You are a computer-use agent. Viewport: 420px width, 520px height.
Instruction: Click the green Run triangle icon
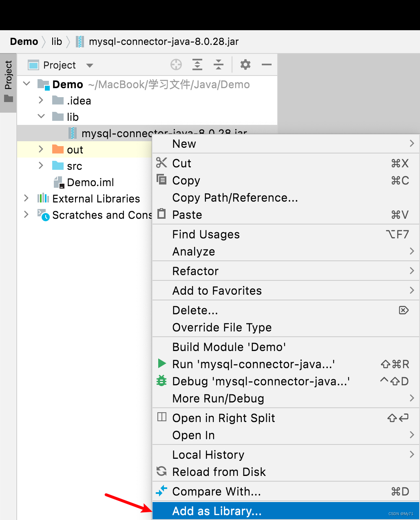coord(162,363)
